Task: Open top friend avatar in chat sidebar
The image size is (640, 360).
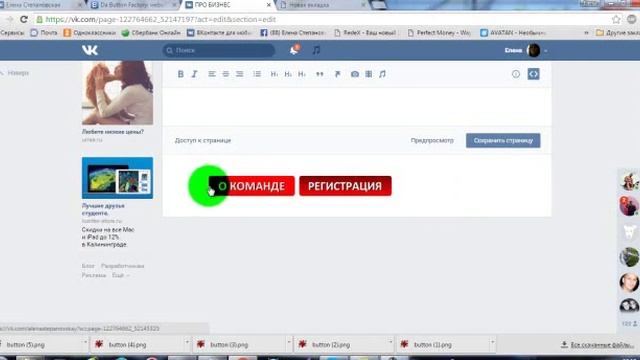Action: [x=629, y=181]
